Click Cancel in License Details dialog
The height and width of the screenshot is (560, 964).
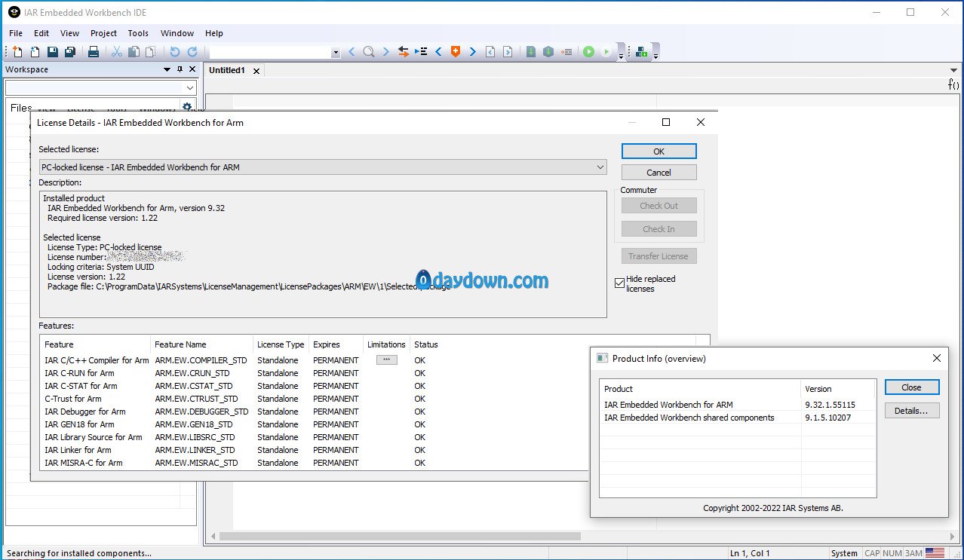pyautogui.click(x=659, y=173)
